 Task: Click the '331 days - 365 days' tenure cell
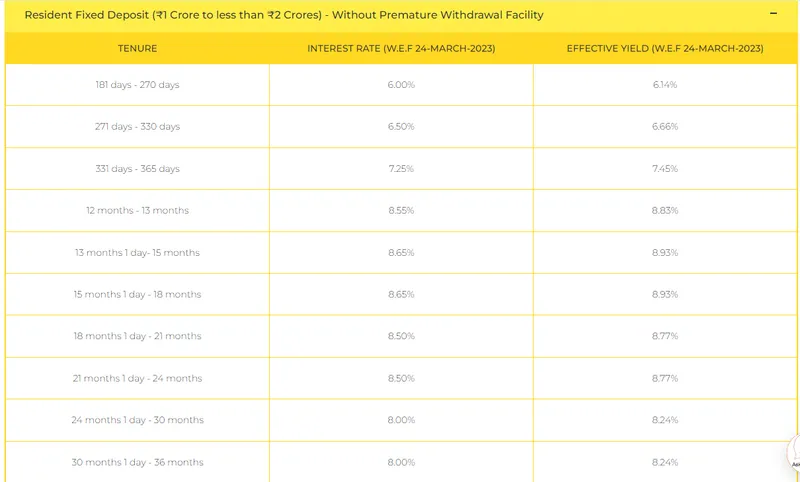coord(137,168)
